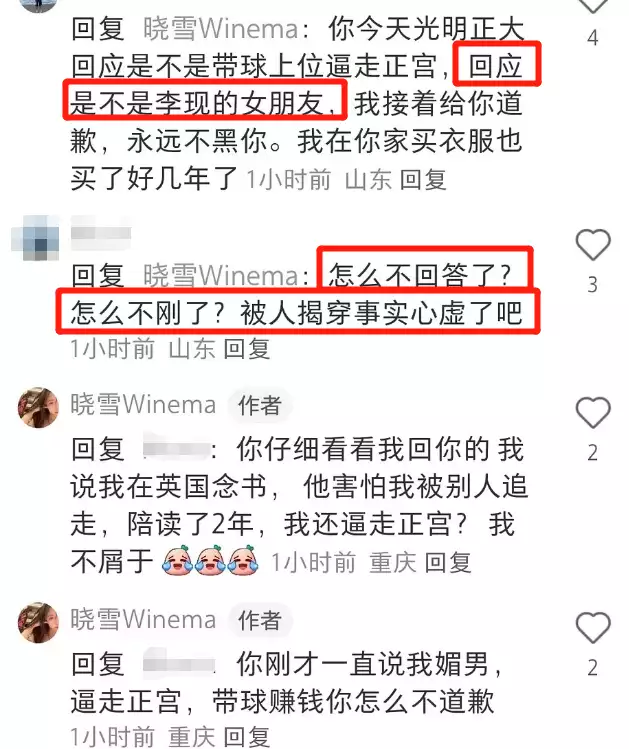629x749 pixels.
Task: Like 晓雪Winema's last comment about 媚男
Action: (593, 627)
